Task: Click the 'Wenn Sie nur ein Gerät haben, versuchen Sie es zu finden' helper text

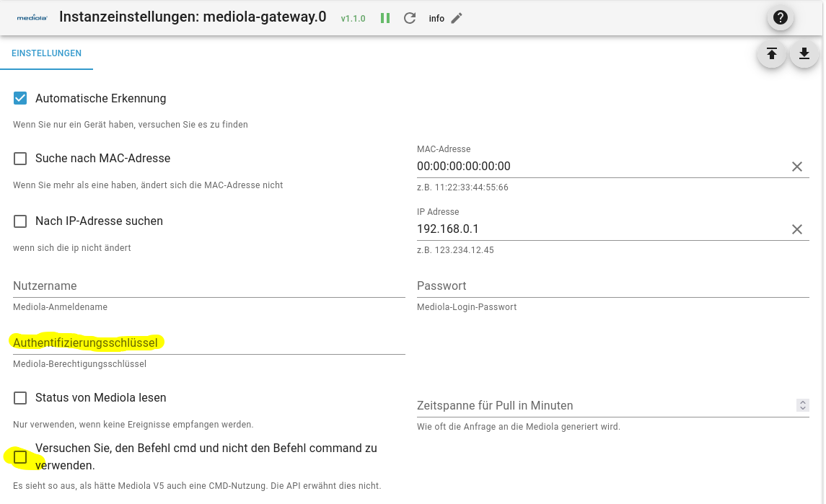Action: (130, 125)
